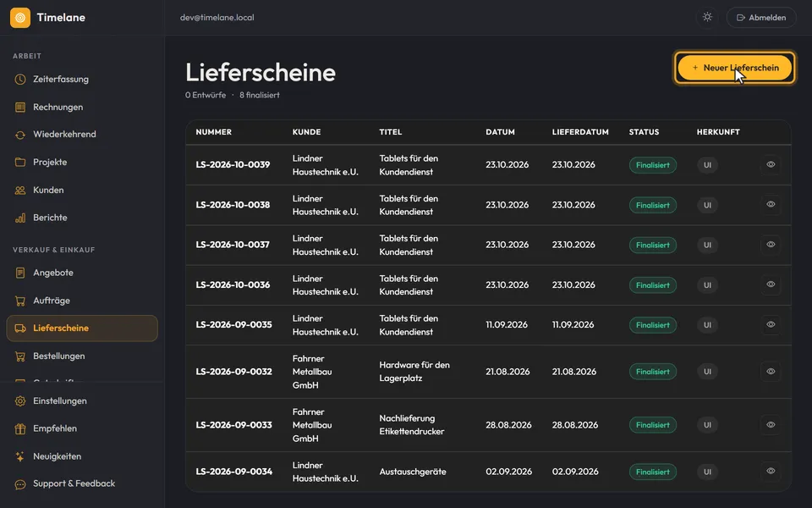Viewport: 812px width, 508px height.
Task: Click the Timelane logo icon
Action: [x=20, y=18]
